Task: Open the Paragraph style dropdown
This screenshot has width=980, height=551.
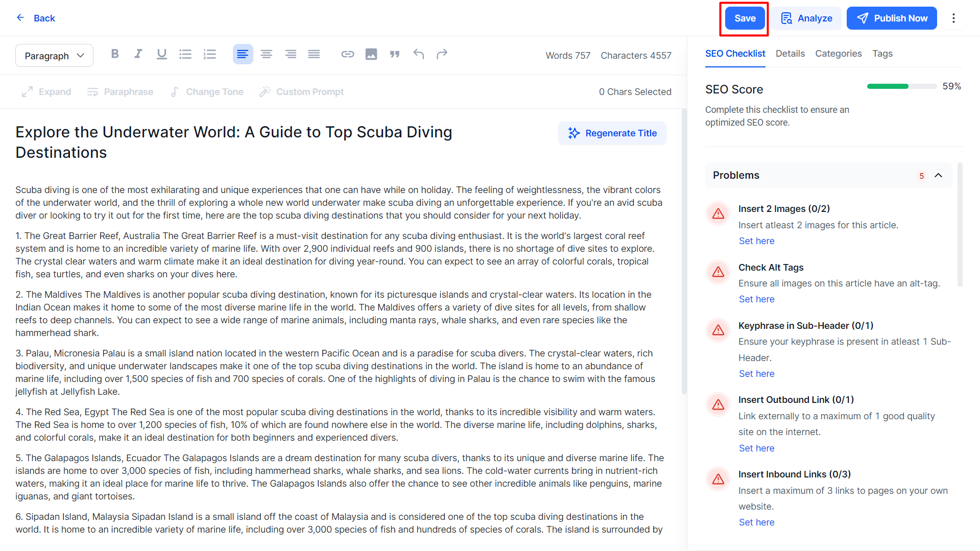Action: (54, 55)
